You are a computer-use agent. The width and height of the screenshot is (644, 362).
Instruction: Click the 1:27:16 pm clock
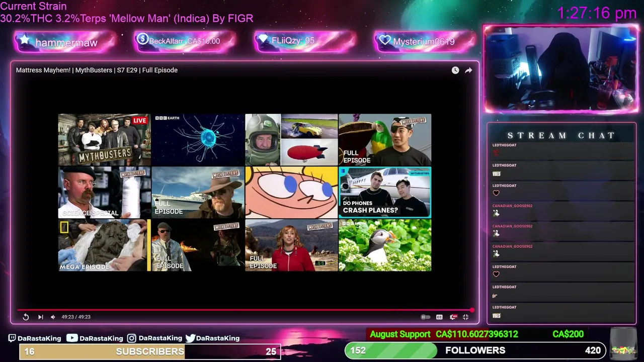point(597,13)
